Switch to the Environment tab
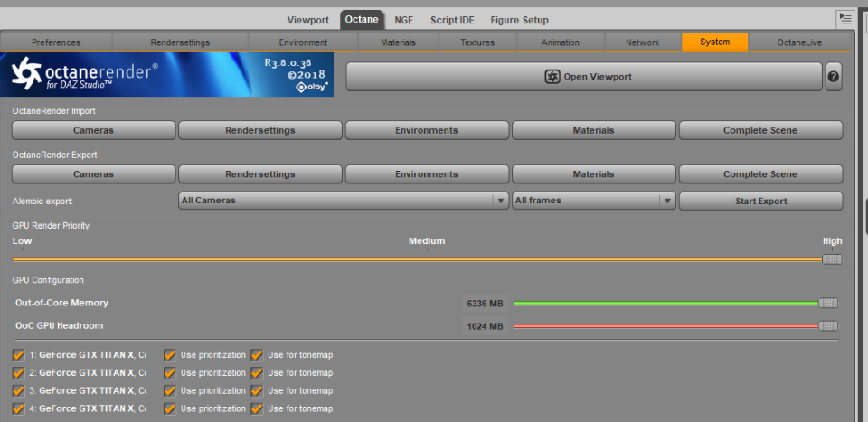Viewport: 868px width, 422px height. [303, 42]
